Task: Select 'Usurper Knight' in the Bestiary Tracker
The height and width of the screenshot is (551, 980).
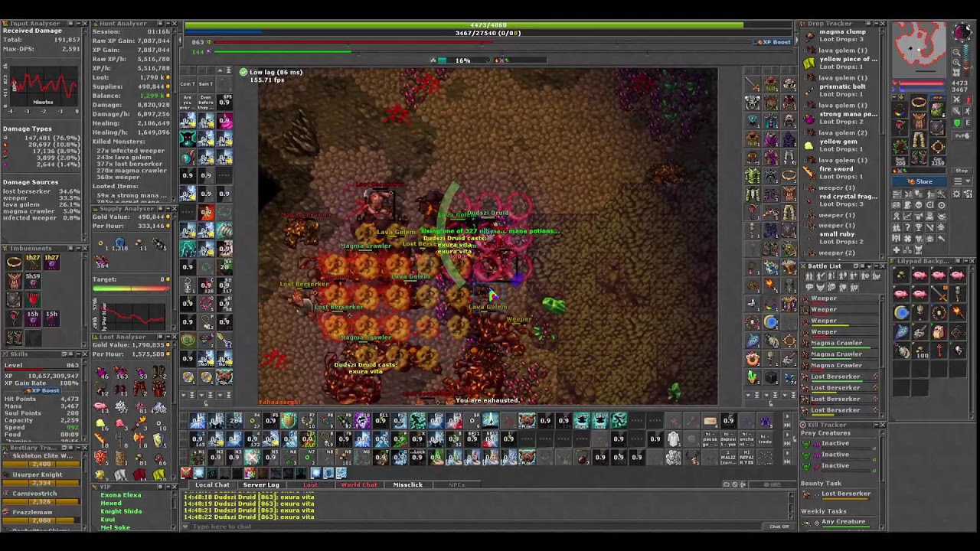Action: click(36, 474)
